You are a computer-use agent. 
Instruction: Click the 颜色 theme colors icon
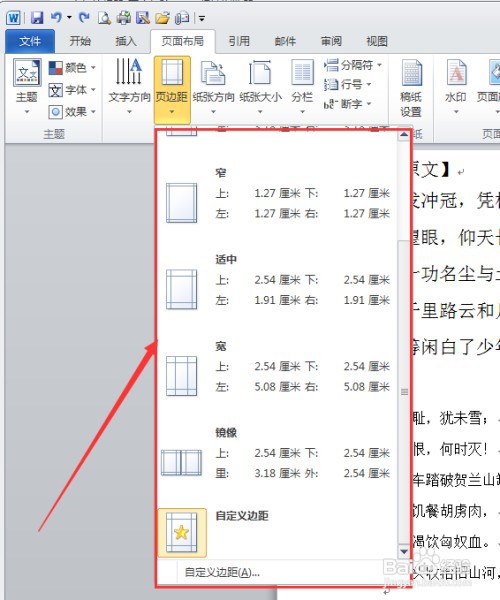[x=56, y=68]
